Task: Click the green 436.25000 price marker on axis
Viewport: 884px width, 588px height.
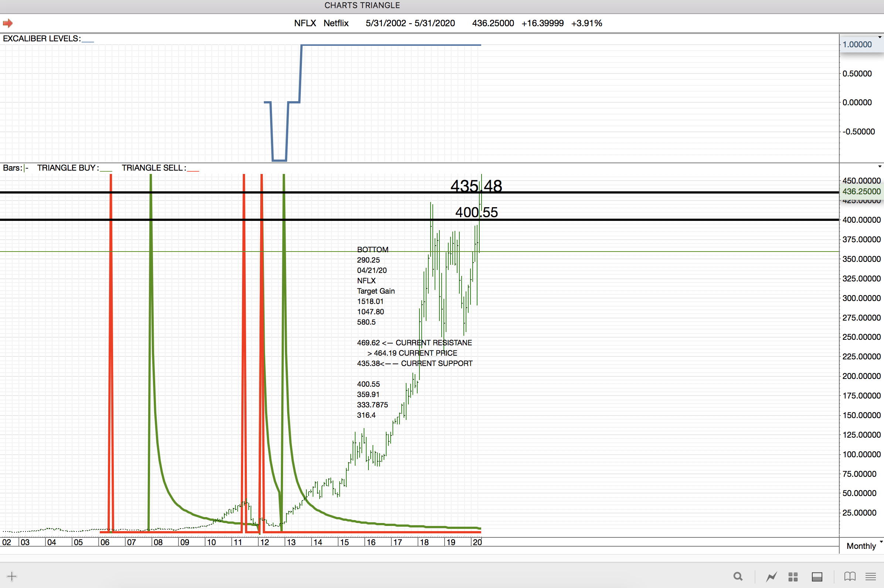Action: click(x=861, y=191)
